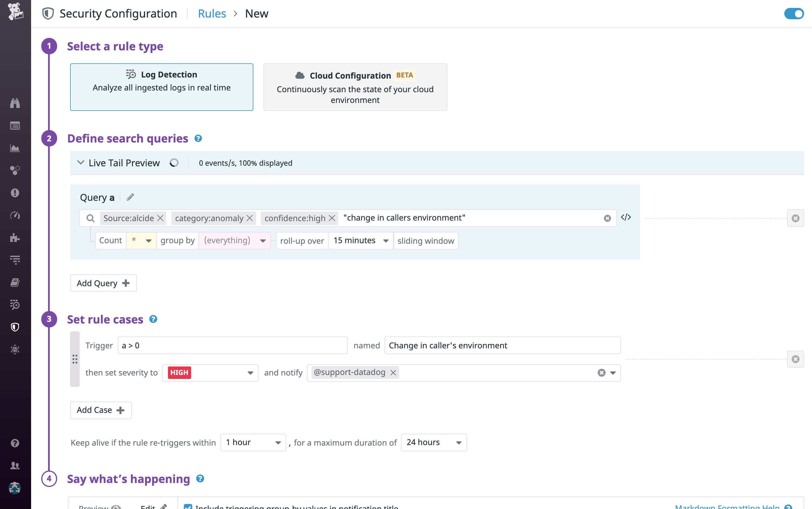Open the Count aggregation dropdown
Screen dimensions: 812x509
tap(141, 240)
